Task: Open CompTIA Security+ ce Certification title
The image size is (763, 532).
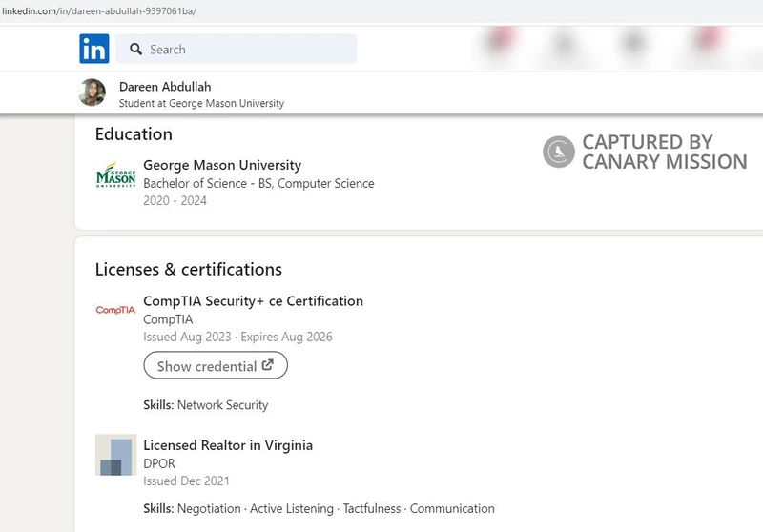Action: (253, 301)
